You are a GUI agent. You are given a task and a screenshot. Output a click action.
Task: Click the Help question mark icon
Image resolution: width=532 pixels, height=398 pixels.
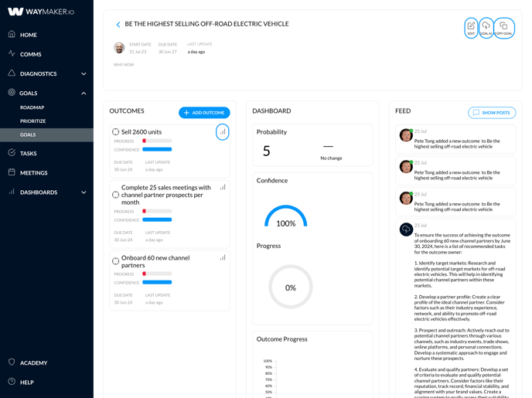click(x=12, y=382)
